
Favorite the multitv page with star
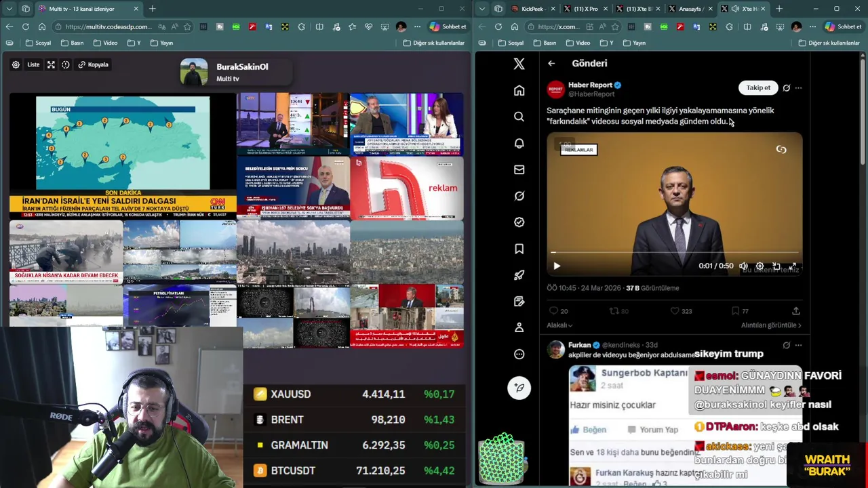(187, 26)
